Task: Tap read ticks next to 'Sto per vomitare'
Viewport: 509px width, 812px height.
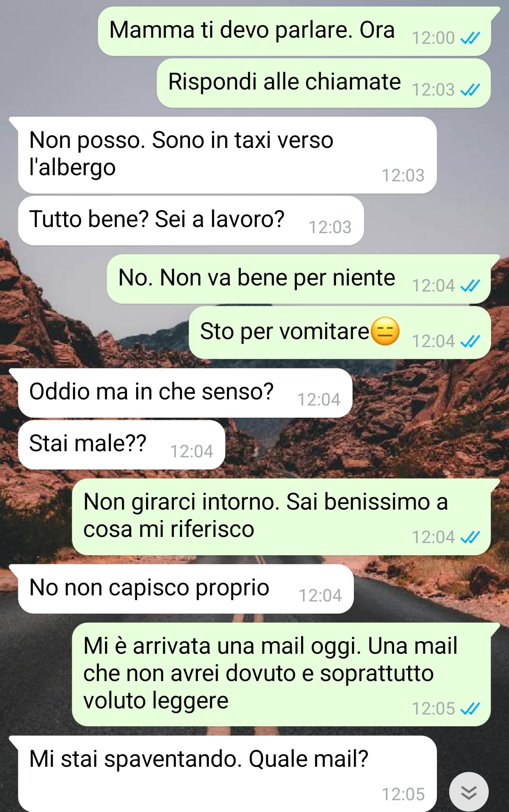Action: (x=470, y=341)
